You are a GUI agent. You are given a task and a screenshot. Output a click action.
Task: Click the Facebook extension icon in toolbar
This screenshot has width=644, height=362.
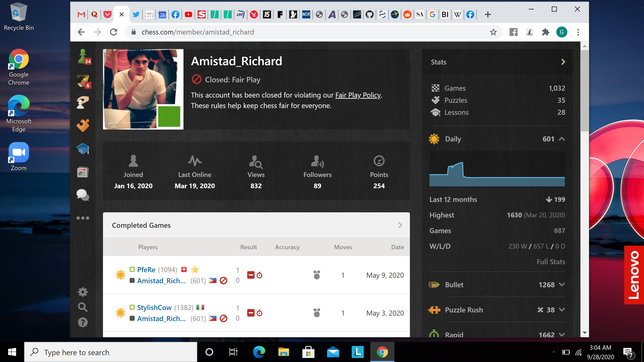click(x=514, y=32)
